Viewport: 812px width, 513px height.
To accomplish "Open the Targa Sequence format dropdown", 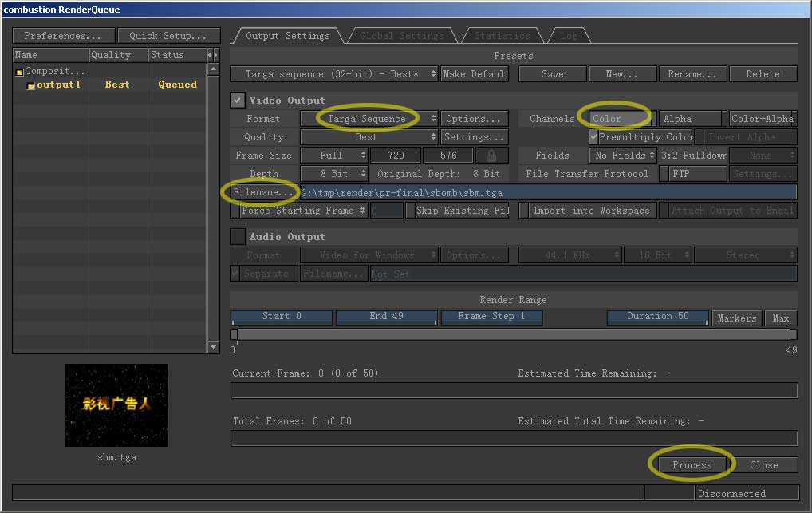I will pyautogui.click(x=369, y=119).
